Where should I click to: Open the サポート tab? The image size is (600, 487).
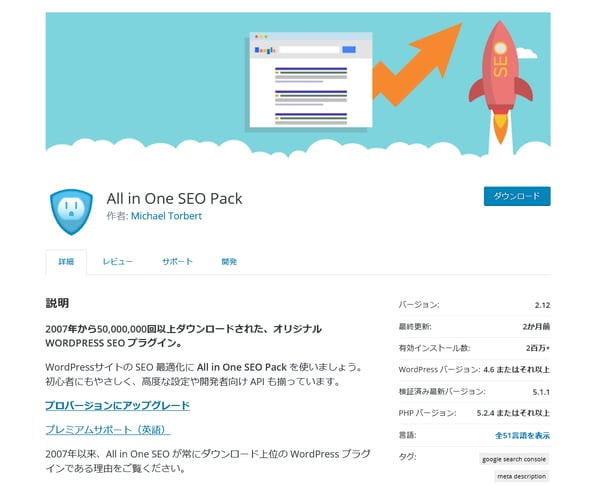point(177,261)
